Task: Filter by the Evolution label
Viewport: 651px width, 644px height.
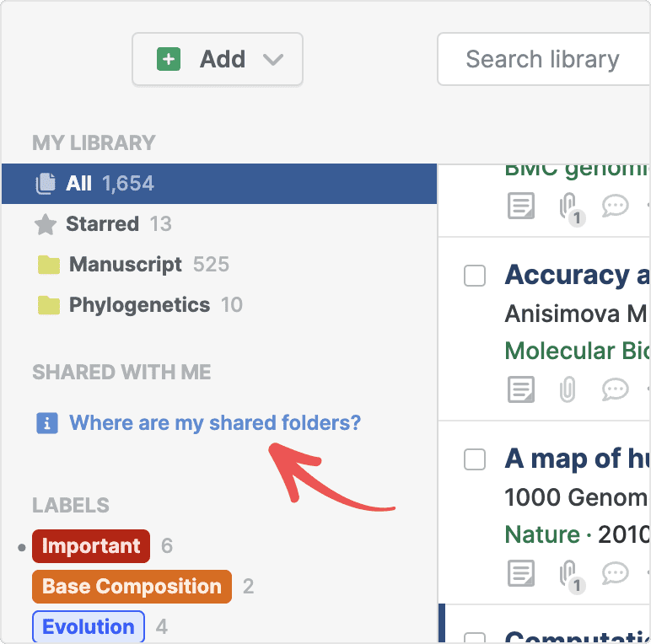Action: point(89,627)
